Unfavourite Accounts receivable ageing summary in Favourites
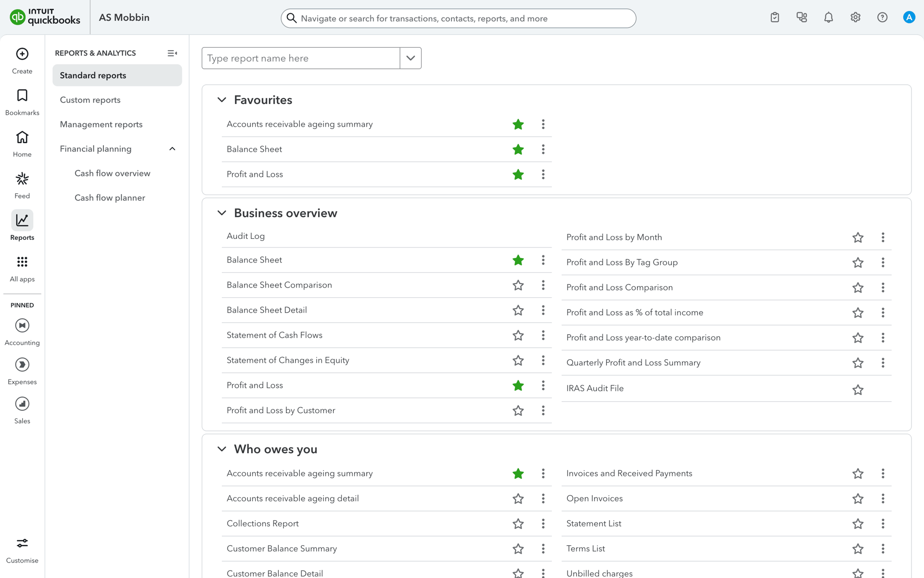Image resolution: width=924 pixels, height=578 pixels. tap(518, 124)
